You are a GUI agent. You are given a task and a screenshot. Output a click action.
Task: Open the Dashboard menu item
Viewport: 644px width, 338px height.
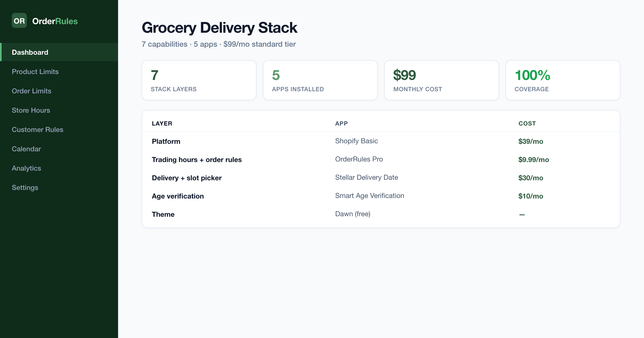pos(59,52)
